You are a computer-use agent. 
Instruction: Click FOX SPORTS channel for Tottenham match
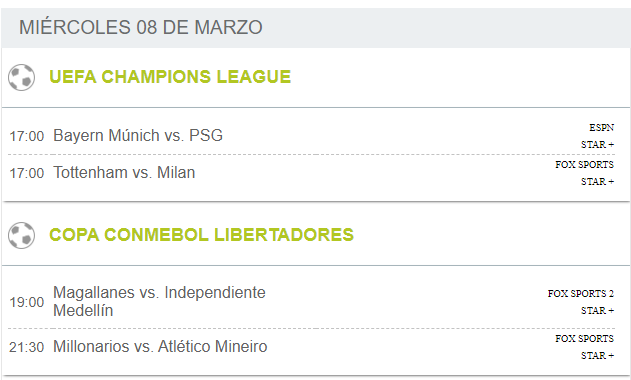tap(585, 165)
